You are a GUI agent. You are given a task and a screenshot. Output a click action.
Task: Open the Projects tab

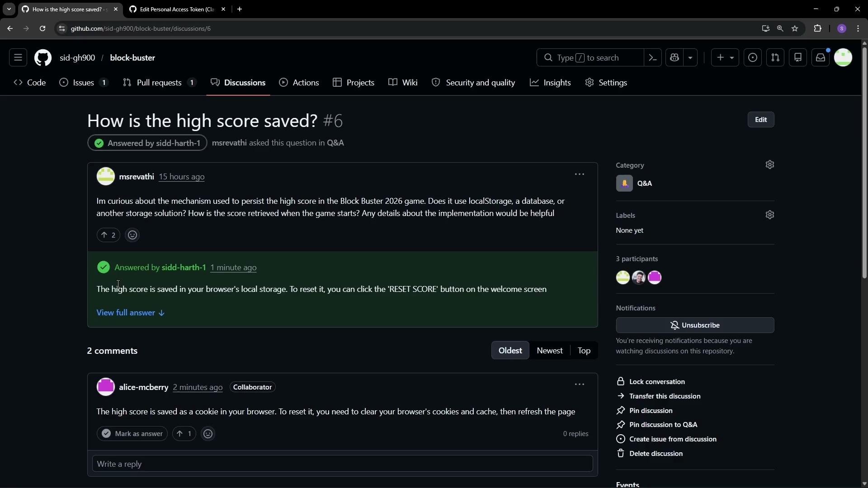354,83
